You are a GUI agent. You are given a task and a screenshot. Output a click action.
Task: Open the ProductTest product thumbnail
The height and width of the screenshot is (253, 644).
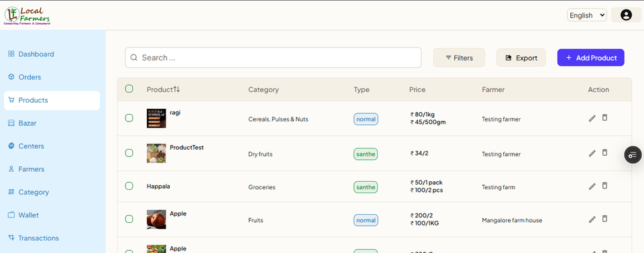pyautogui.click(x=156, y=153)
